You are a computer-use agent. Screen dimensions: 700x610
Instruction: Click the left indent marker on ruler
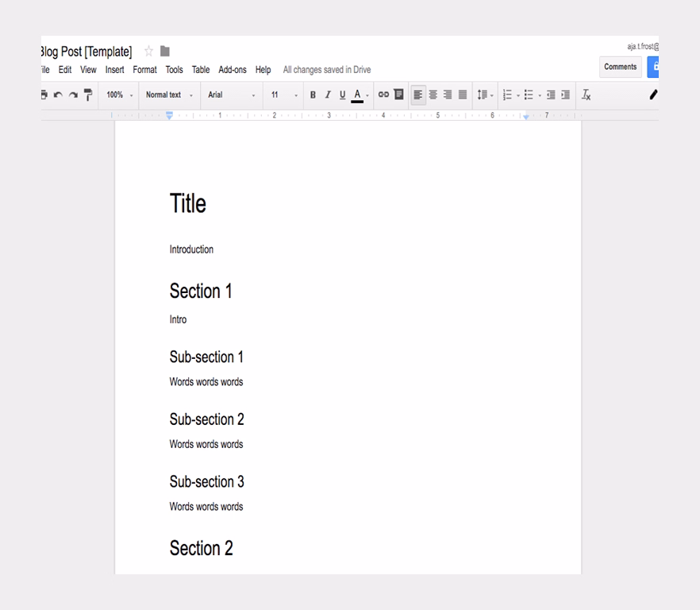[x=169, y=116]
